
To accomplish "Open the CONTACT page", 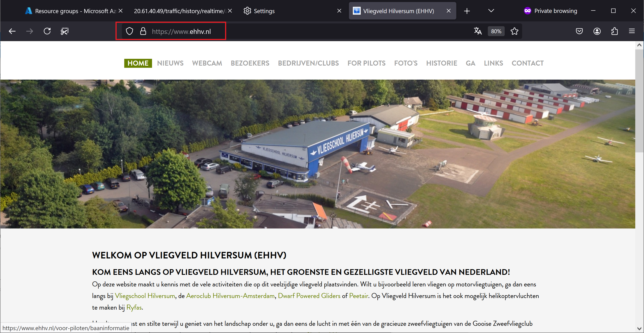I will point(527,63).
